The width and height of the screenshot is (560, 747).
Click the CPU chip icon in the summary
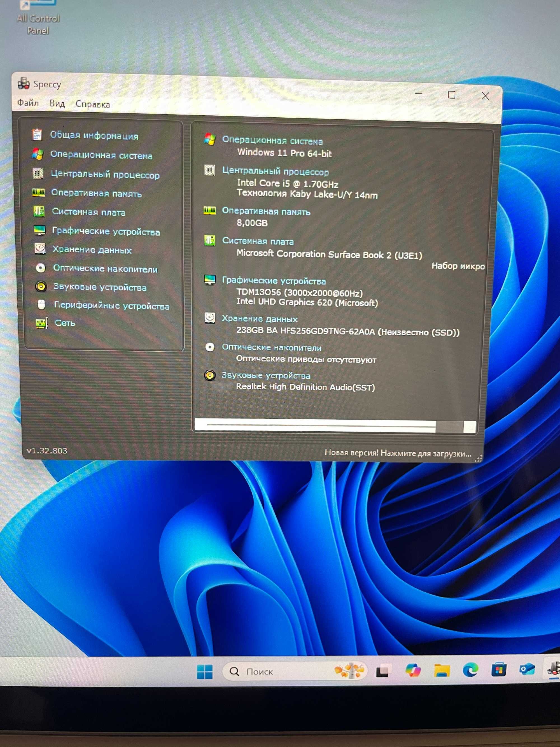[210, 170]
